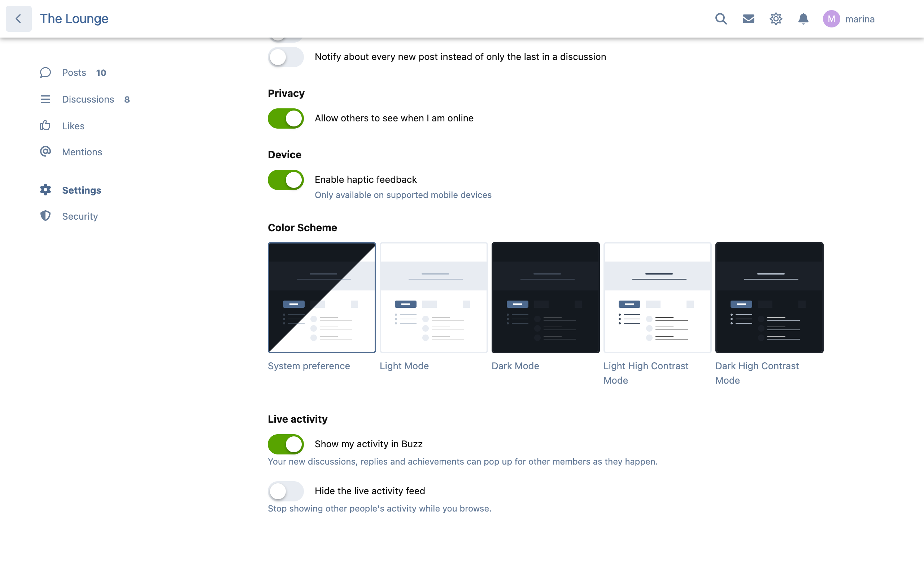Click 'Only available on supported mobile devices'
Viewport: 924px width, 578px height.
click(403, 195)
